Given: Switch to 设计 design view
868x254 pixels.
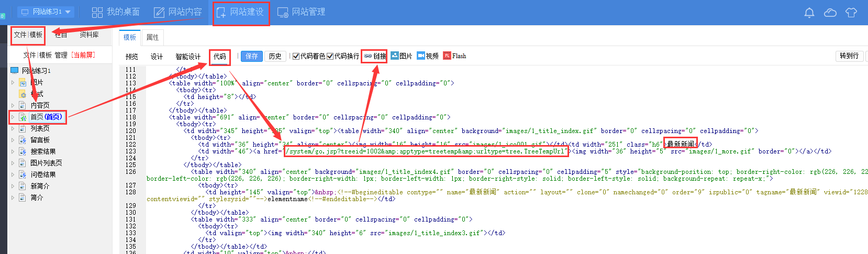Looking at the screenshot, I should click(157, 57).
